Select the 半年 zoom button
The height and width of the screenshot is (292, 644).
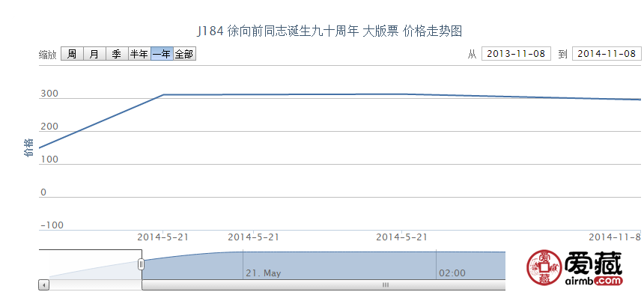[x=139, y=54]
